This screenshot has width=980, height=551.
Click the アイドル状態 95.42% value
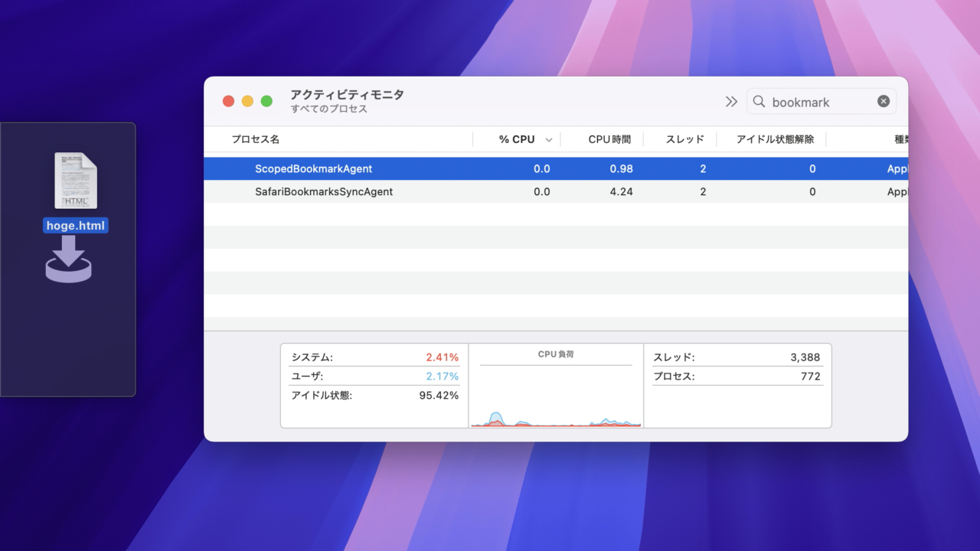click(439, 396)
